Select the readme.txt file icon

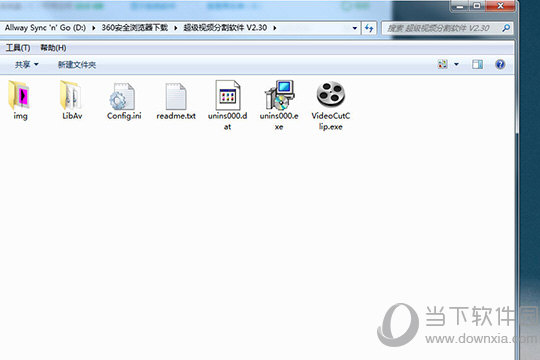coord(176,96)
